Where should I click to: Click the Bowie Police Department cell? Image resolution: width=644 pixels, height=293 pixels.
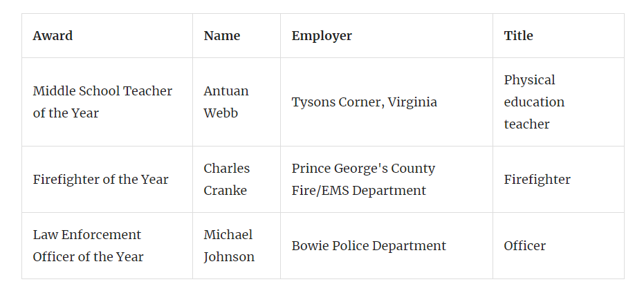tap(369, 246)
